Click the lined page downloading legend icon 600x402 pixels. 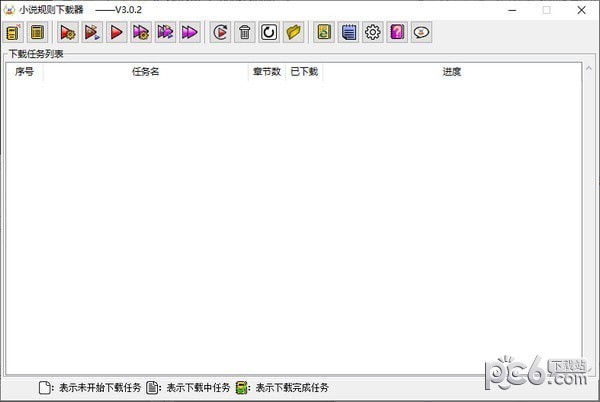(152, 387)
